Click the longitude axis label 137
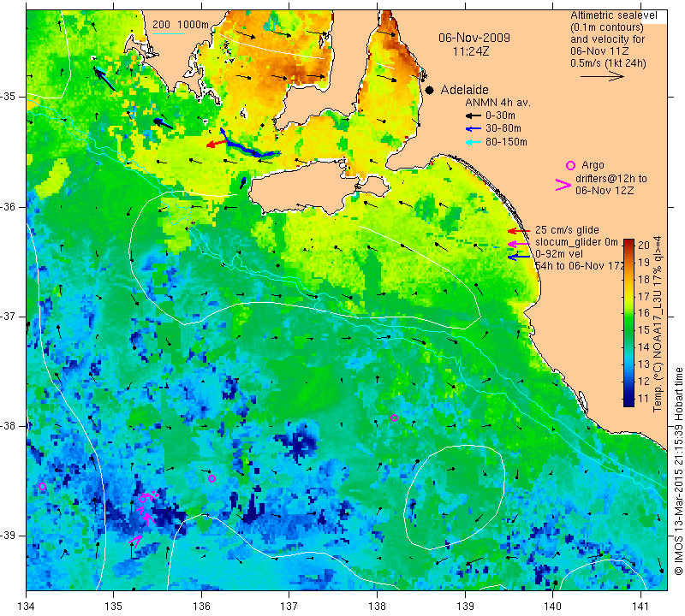The width and height of the screenshot is (685, 616). pyautogui.click(x=289, y=607)
